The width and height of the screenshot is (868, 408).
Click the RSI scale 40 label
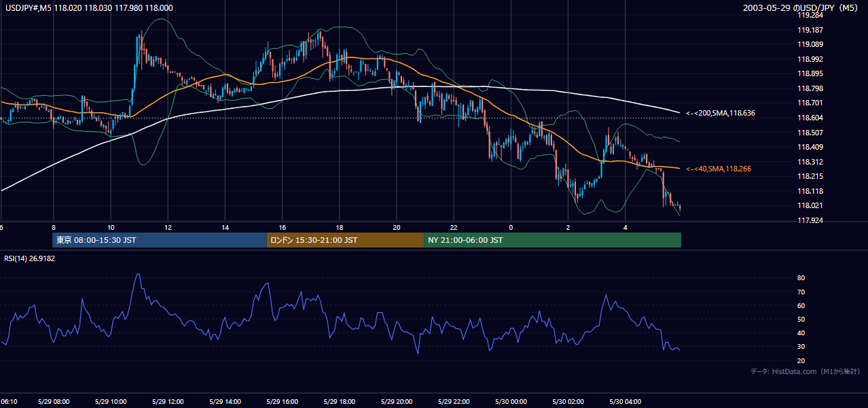pyautogui.click(x=801, y=333)
